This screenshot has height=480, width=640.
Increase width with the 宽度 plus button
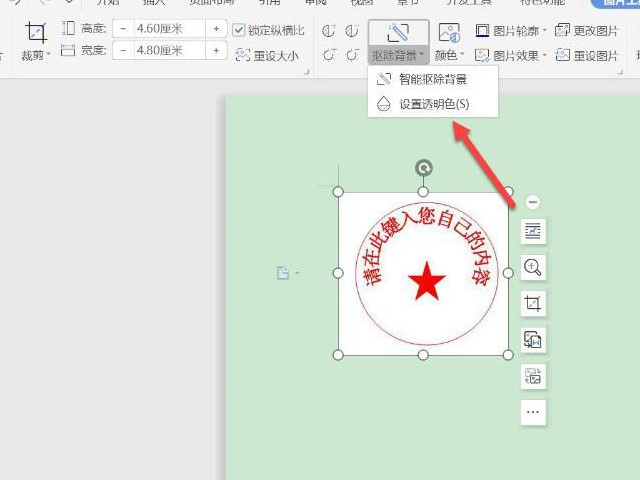pyautogui.click(x=216, y=51)
